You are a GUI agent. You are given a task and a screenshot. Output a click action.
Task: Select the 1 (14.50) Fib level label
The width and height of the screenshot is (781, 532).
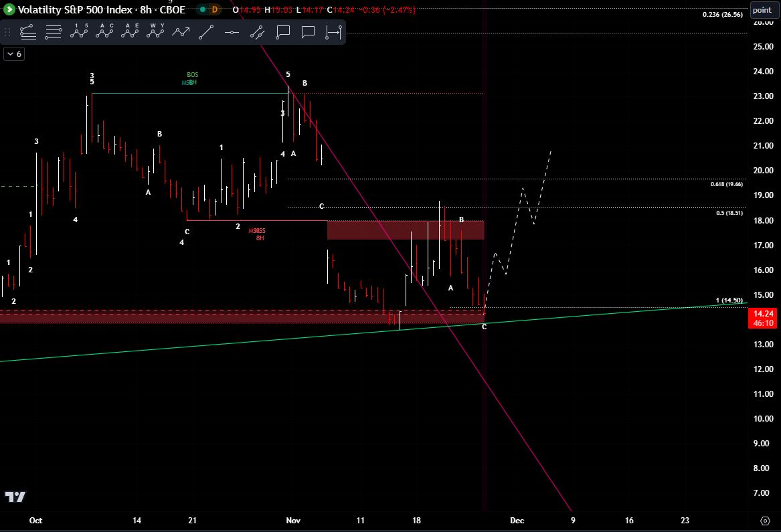tap(729, 300)
